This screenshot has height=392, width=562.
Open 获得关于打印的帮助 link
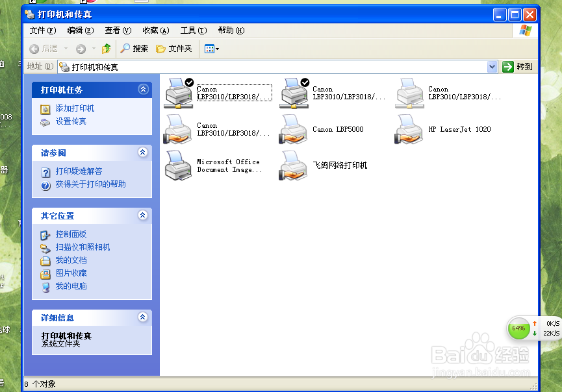pyautogui.click(x=91, y=184)
